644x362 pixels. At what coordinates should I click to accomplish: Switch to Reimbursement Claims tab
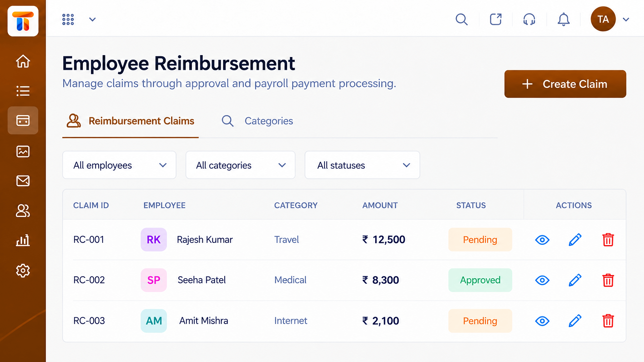(x=130, y=121)
